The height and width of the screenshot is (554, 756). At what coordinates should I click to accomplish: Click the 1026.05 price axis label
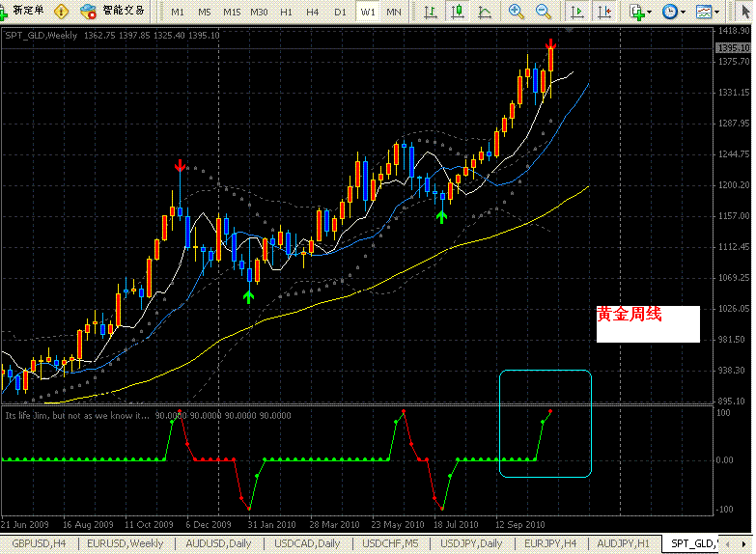tap(734, 309)
